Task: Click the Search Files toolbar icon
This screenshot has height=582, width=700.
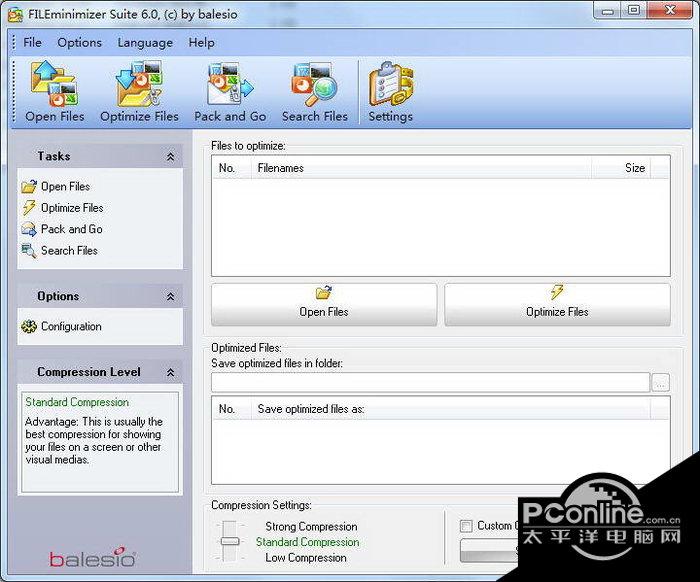Action: coord(314,85)
